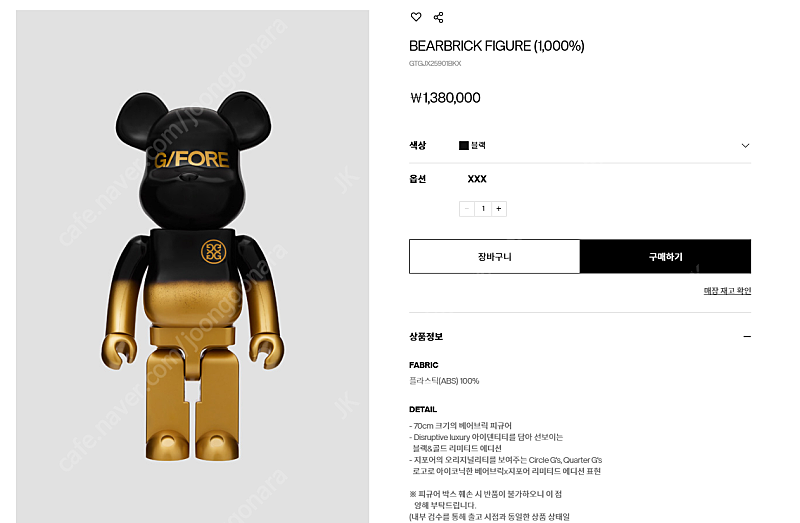800x523 pixels.
Task: Click the 블랙 color label
Action: click(x=478, y=145)
